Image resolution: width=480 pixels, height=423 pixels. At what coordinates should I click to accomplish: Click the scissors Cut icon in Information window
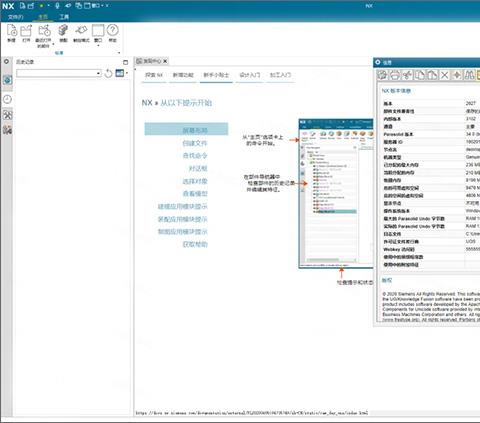(x=407, y=75)
